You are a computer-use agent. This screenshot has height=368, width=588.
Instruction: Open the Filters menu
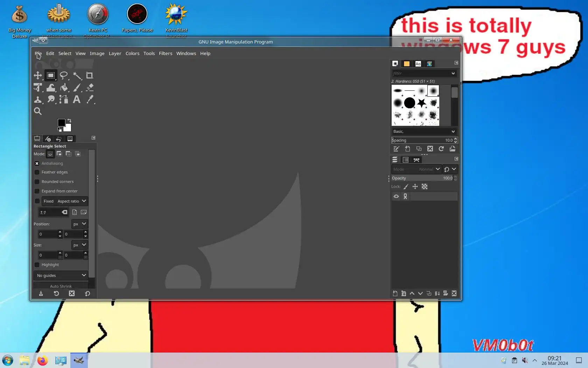tap(166, 54)
